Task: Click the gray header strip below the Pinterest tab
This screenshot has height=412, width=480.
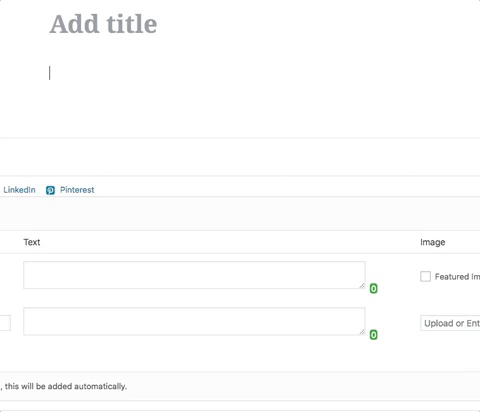Action: (x=240, y=214)
